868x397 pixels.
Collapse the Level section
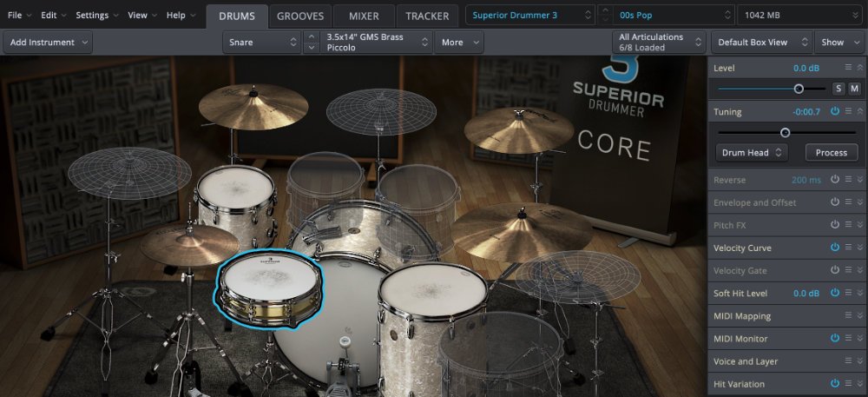tap(860, 68)
